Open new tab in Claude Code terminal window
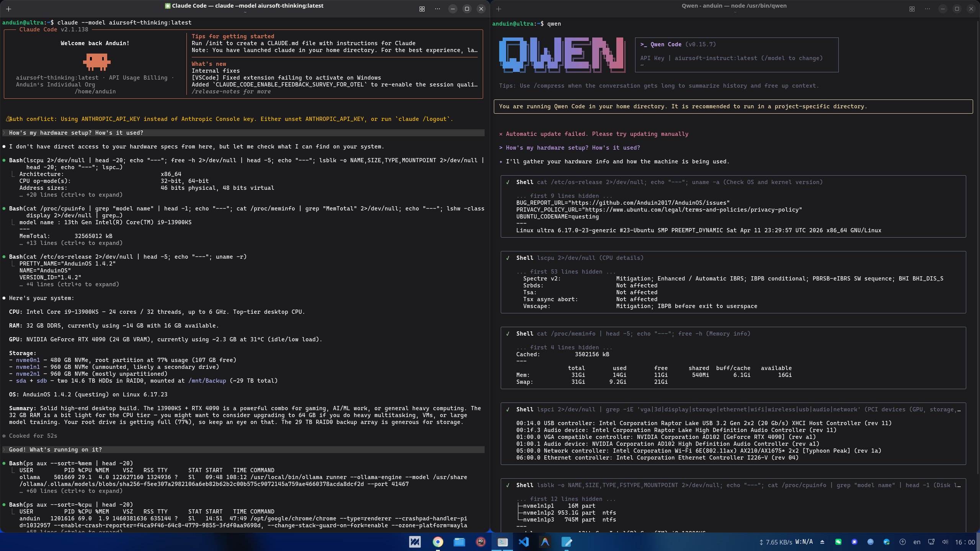Image resolution: width=980 pixels, height=551 pixels. click(8, 9)
